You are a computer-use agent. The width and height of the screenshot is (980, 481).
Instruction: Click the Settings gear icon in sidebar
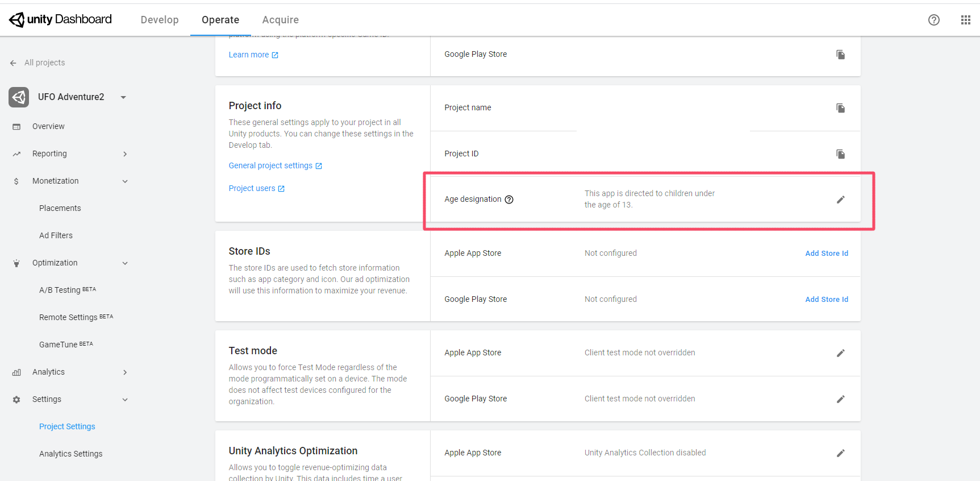click(x=16, y=400)
